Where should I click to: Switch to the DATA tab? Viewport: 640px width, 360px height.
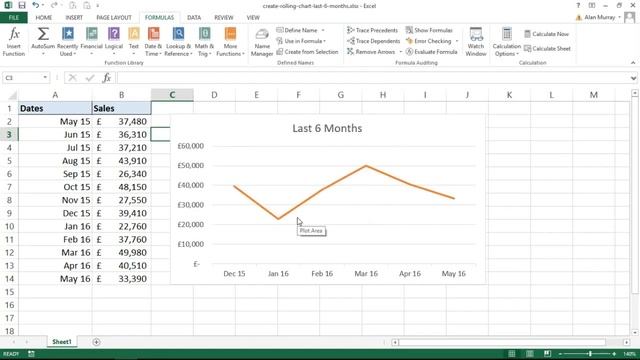click(194, 18)
